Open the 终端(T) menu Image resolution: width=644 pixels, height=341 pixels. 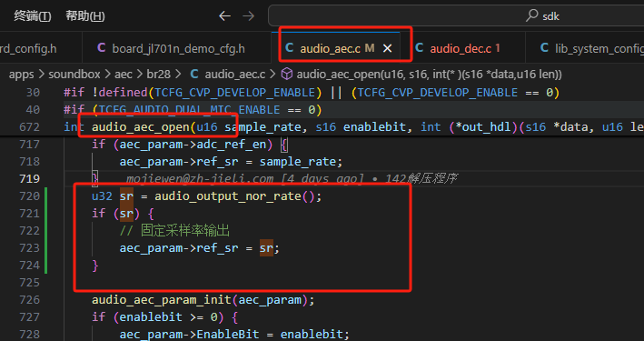pyautogui.click(x=33, y=16)
